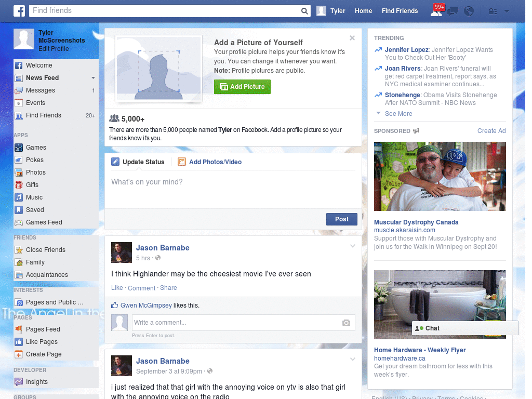This screenshot has height=399, width=532.
Task: Click the Games Feed controller icon
Action: (19, 222)
